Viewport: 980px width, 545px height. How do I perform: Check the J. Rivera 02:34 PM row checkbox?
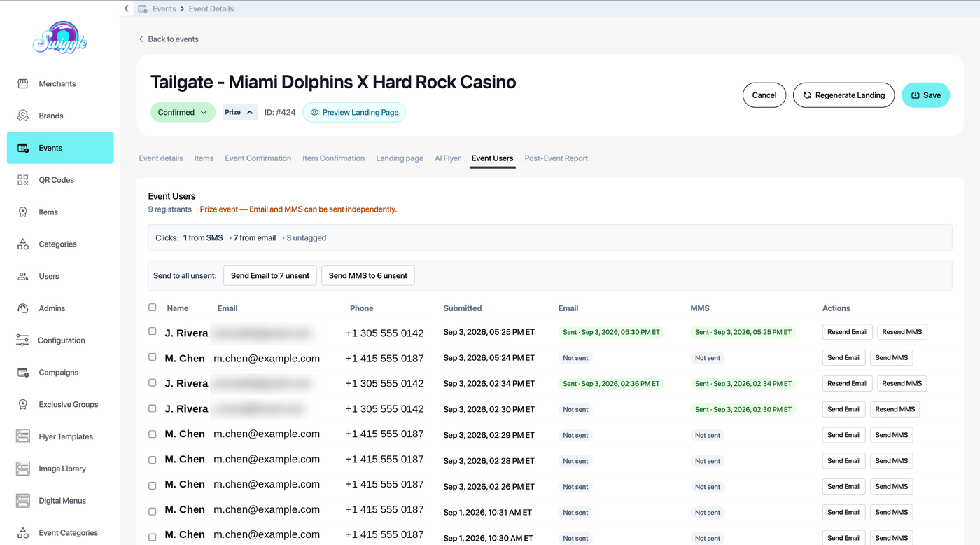pos(153,383)
